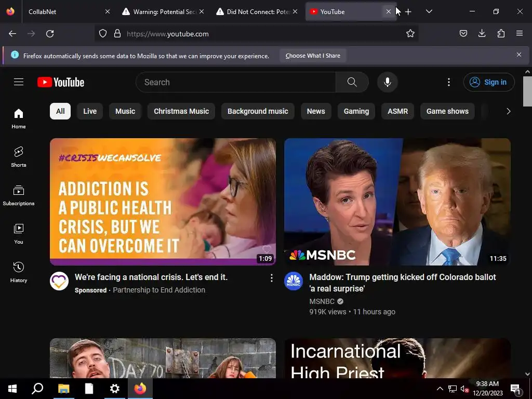Filter by ASMR chip
The width and height of the screenshot is (532, 399).
tap(397, 111)
